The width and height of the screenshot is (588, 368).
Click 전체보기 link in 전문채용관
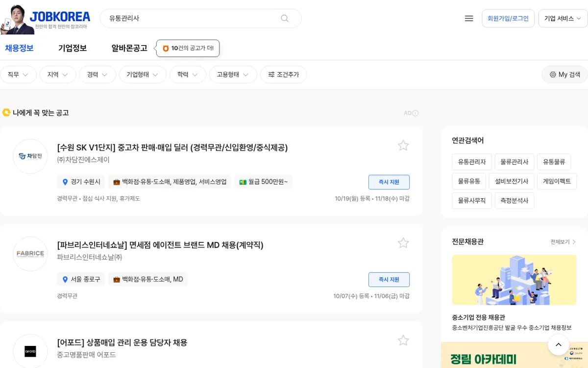[x=563, y=242]
